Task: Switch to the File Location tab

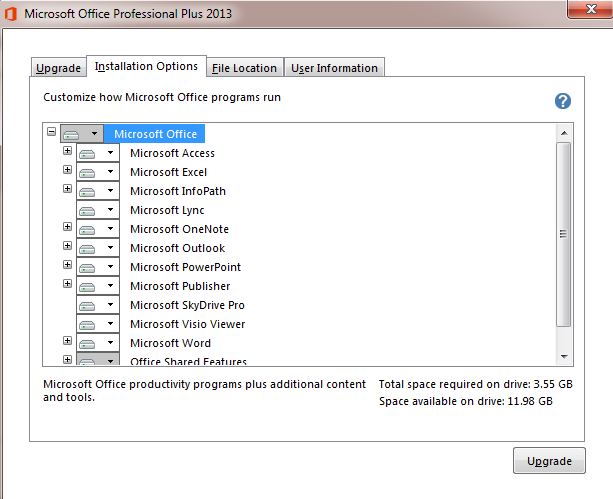Action: coord(244,68)
